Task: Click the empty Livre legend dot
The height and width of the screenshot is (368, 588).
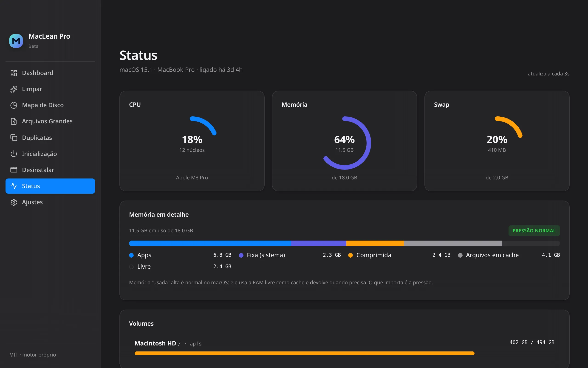Action: [131, 267]
